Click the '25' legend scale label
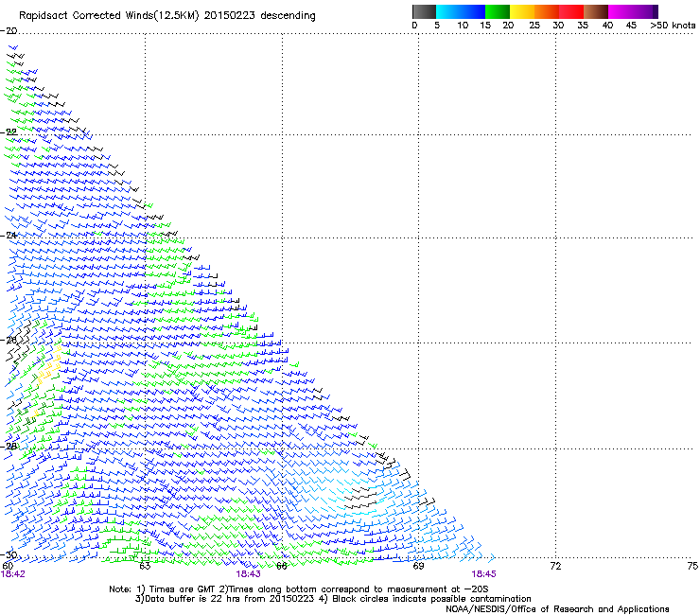Image resolution: width=700 pixels, height=615 pixels. click(x=534, y=26)
